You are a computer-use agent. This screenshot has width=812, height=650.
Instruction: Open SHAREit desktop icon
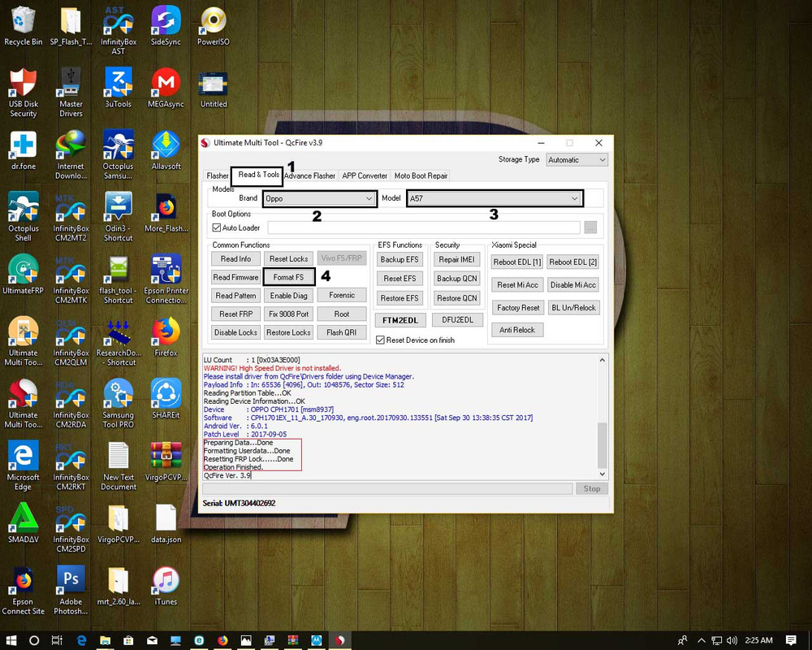[166, 399]
